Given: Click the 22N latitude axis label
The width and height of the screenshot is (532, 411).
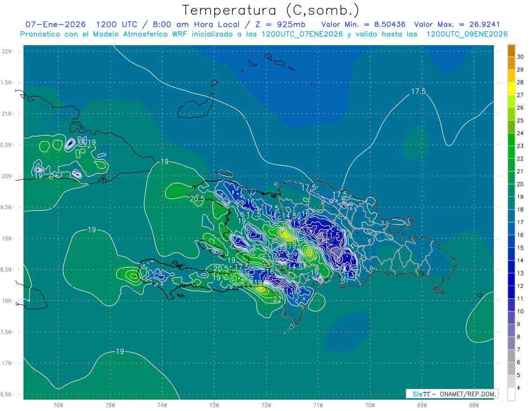Looking at the screenshot, I should [x=8, y=51].
